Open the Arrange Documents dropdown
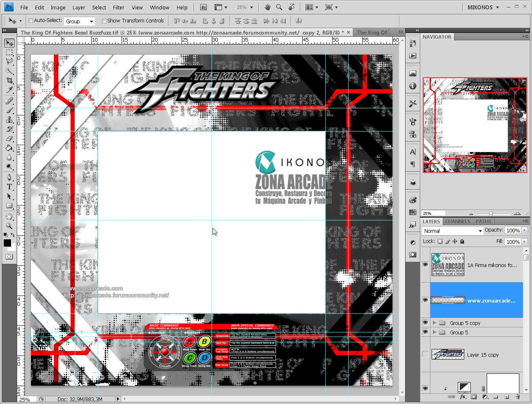The image size is (532, 404). pyautogui.click(x=312, y=7)
